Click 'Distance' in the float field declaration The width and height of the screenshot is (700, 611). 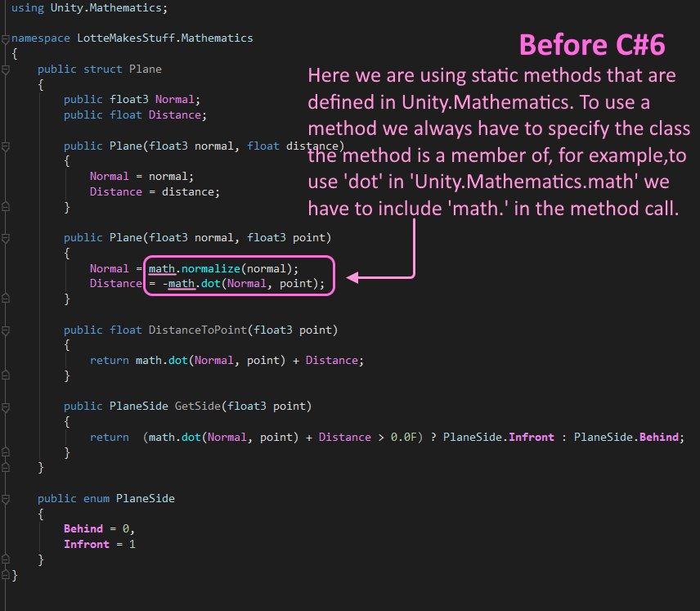click(x=174, y=115)
